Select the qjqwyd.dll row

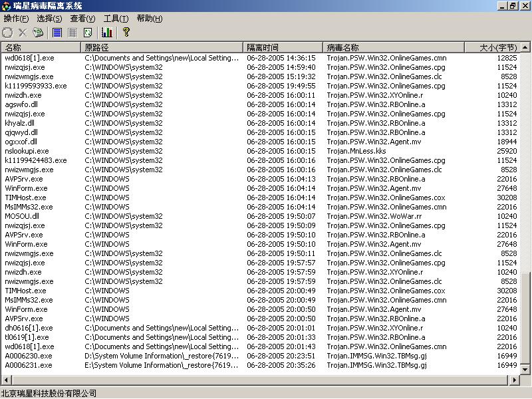coord(261,132)
